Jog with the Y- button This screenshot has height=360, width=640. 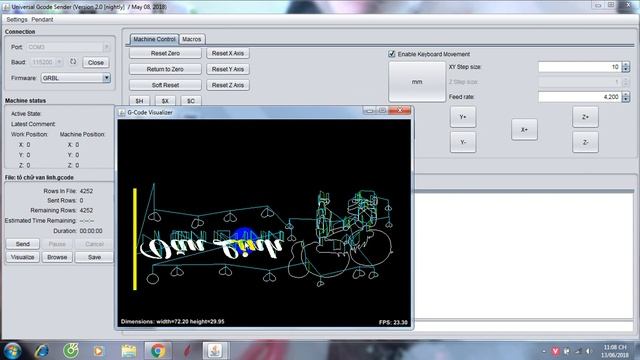[x=463, y=142]
